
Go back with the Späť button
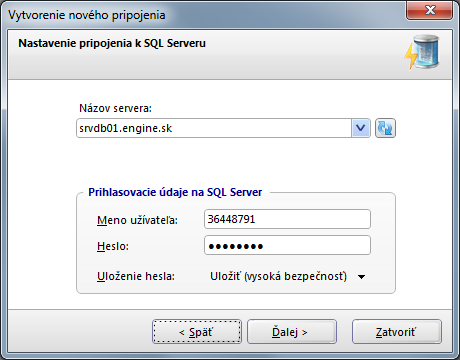(x=197, y=332)
